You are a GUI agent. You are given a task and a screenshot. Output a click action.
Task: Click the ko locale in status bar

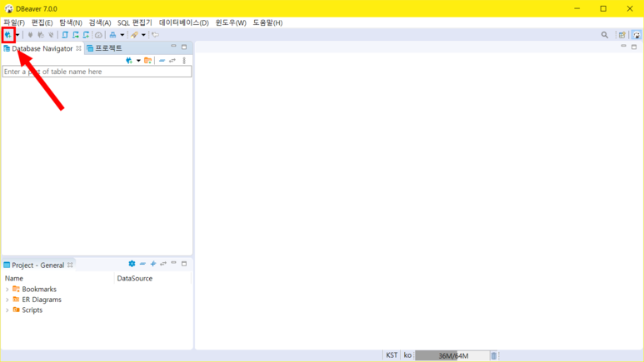click(x=407, y=355)
